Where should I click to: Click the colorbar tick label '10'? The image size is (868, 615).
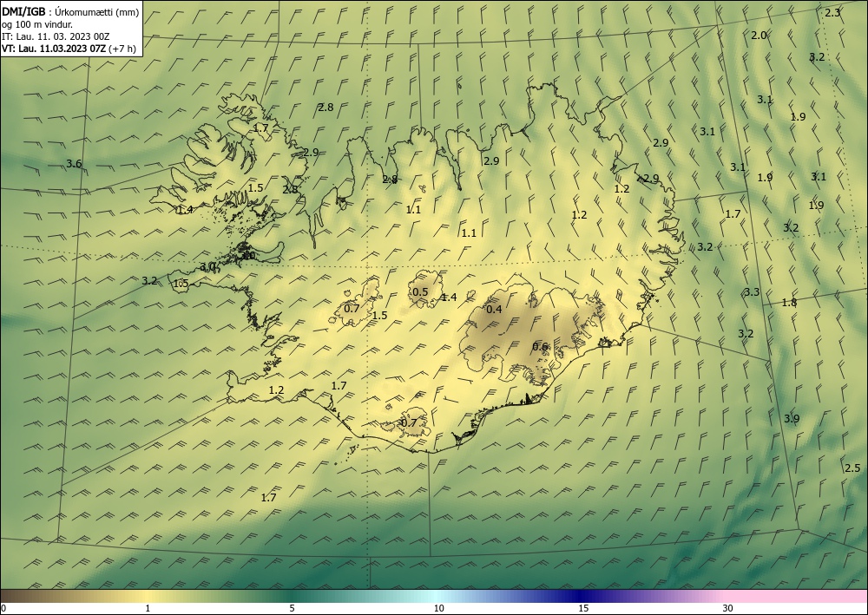pyautogui.click(x=438, y=608)
